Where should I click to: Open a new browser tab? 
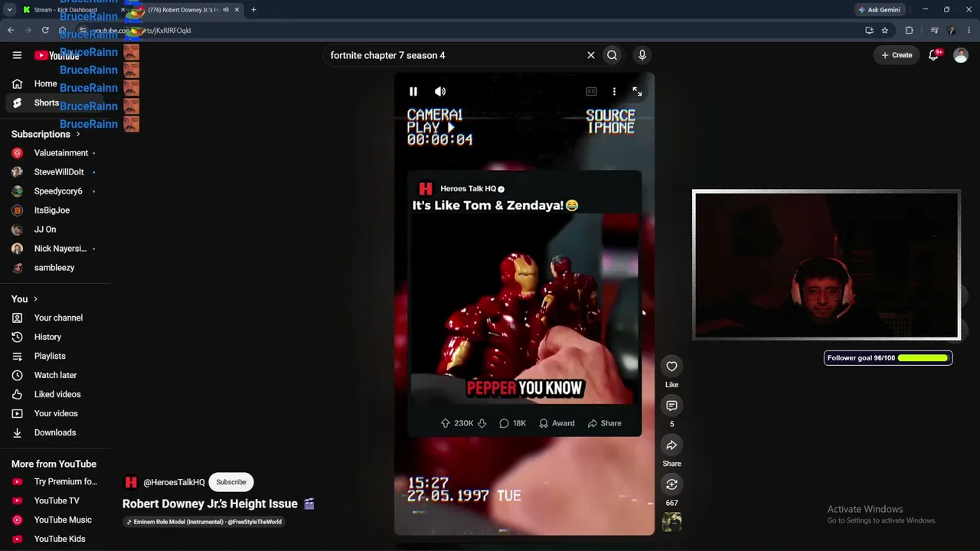point(253,10)
